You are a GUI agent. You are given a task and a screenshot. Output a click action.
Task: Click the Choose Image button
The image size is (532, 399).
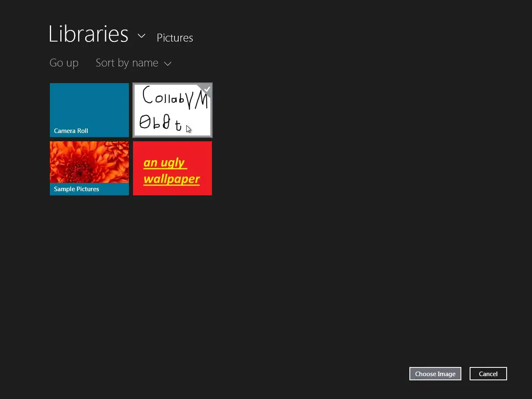click(435, 374)
